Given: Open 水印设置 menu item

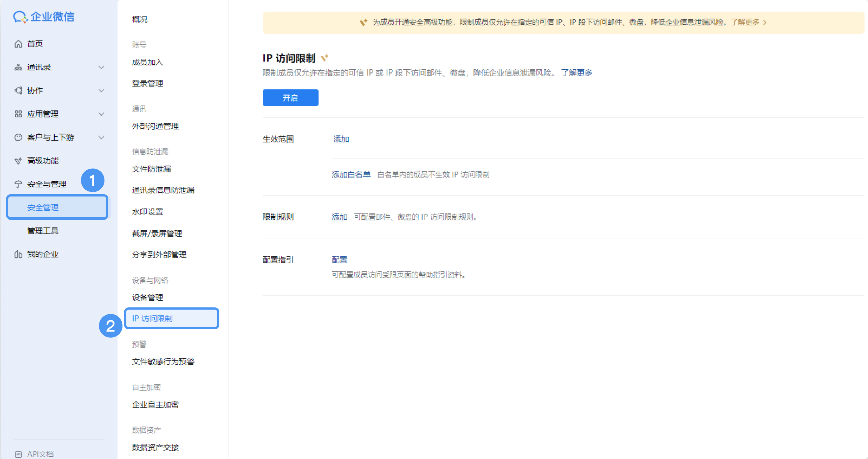Looking at the screenshot, I should point(147,212).
